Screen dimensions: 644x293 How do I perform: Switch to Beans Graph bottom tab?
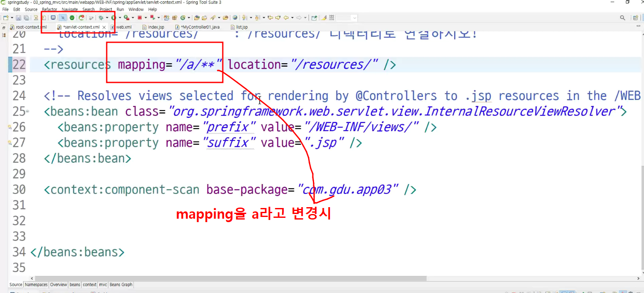coord(121,284)
